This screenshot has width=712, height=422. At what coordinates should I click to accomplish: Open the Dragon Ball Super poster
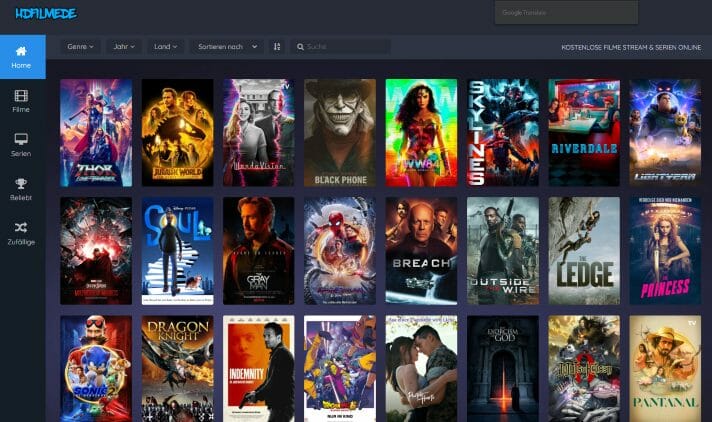340,369
